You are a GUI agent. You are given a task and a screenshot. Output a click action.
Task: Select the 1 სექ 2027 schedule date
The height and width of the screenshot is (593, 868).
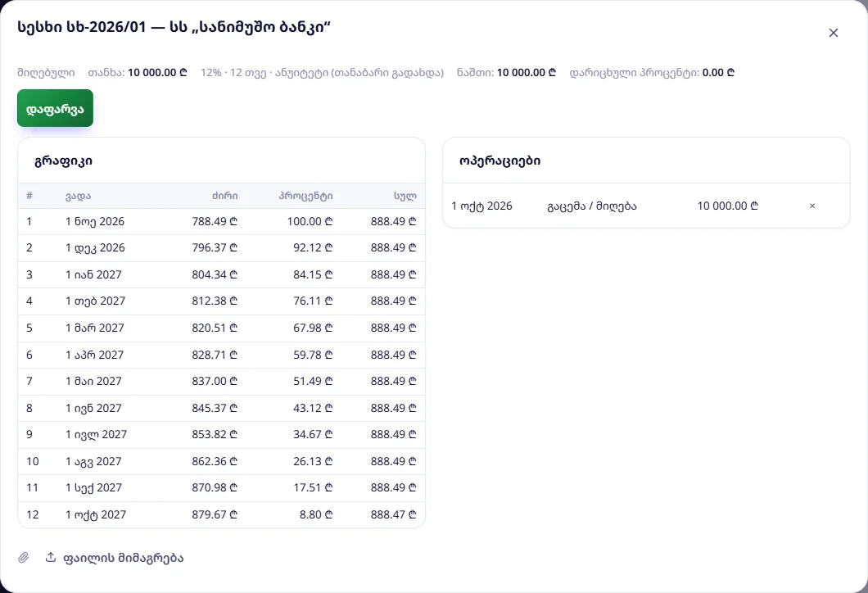click(x=93, y=488)
